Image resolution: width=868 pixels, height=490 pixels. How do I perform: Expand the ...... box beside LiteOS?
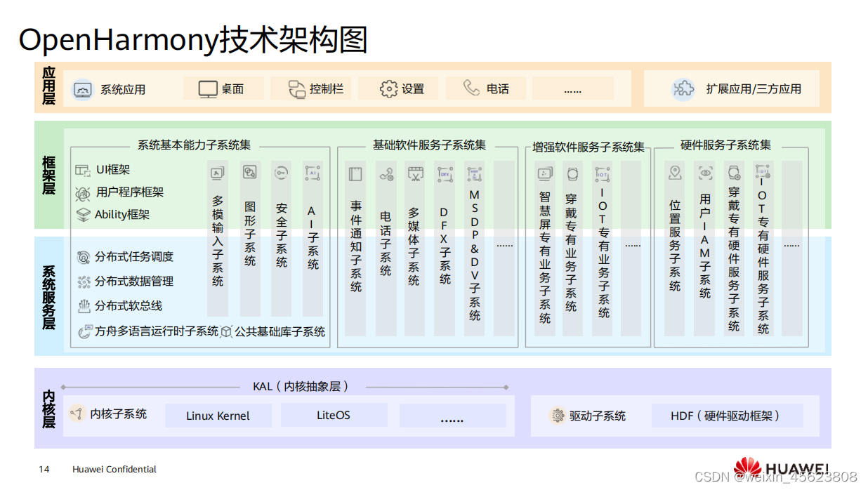tap(453, 415)
